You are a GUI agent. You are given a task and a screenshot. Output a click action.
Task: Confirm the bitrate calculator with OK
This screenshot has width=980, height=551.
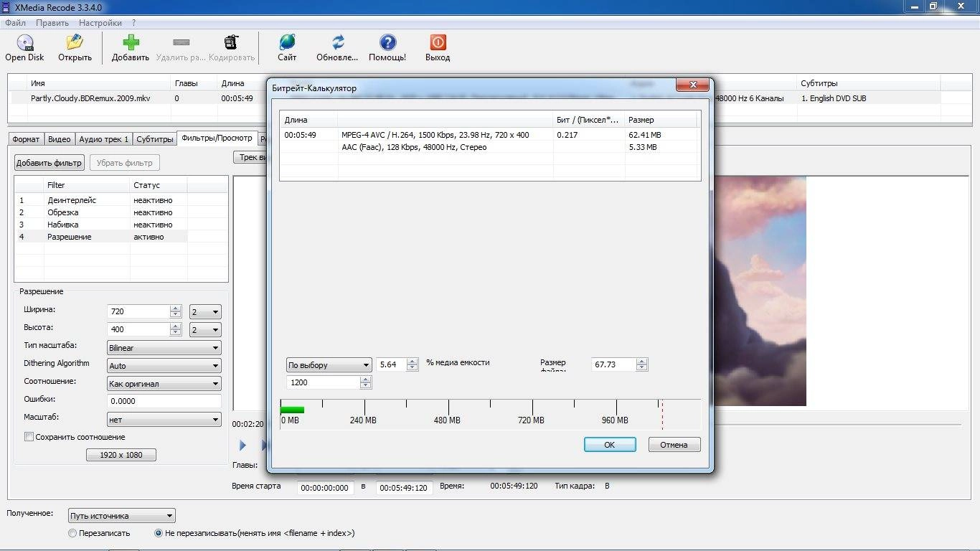pyautogui.click(x=610, y=445)
